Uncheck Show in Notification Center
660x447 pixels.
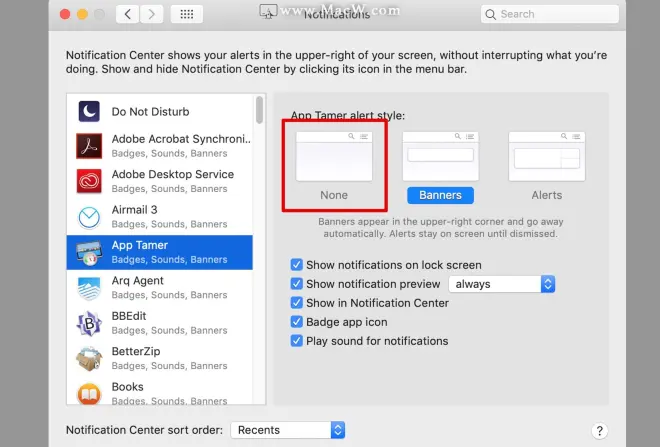296,303
